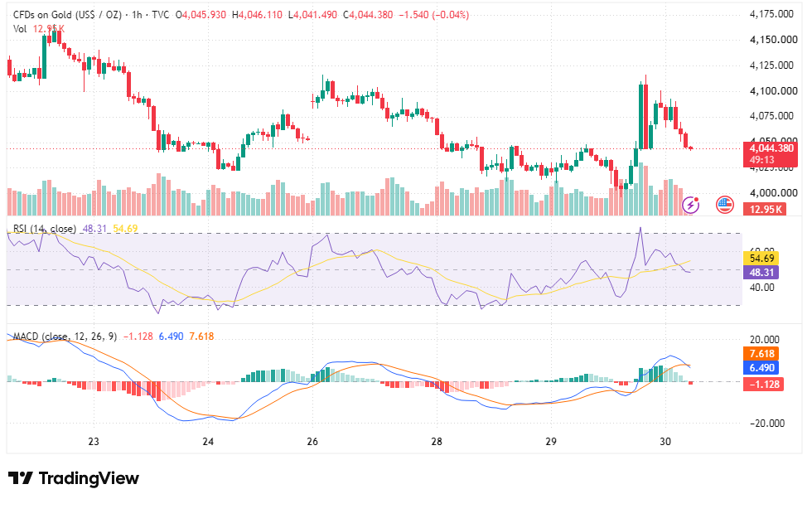Open the TradingView logo link
812x523 pixels.
point(74,477)
